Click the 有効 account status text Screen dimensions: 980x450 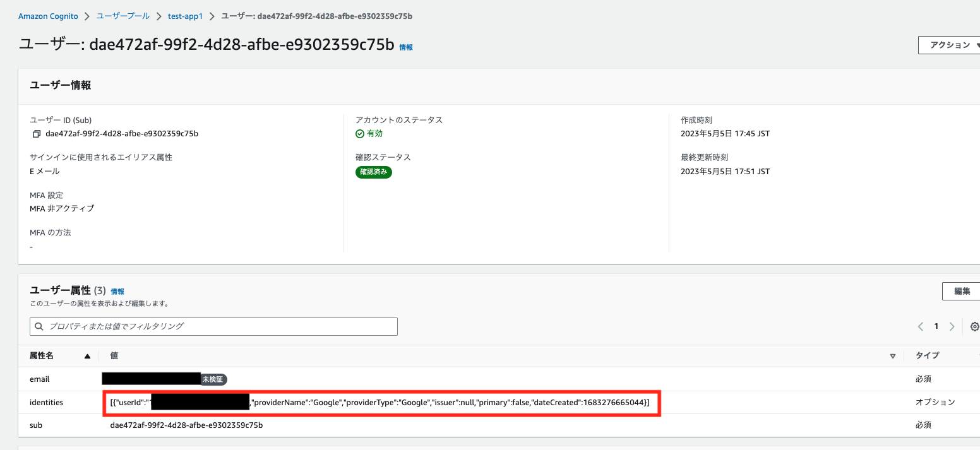[x=374, y=134]
